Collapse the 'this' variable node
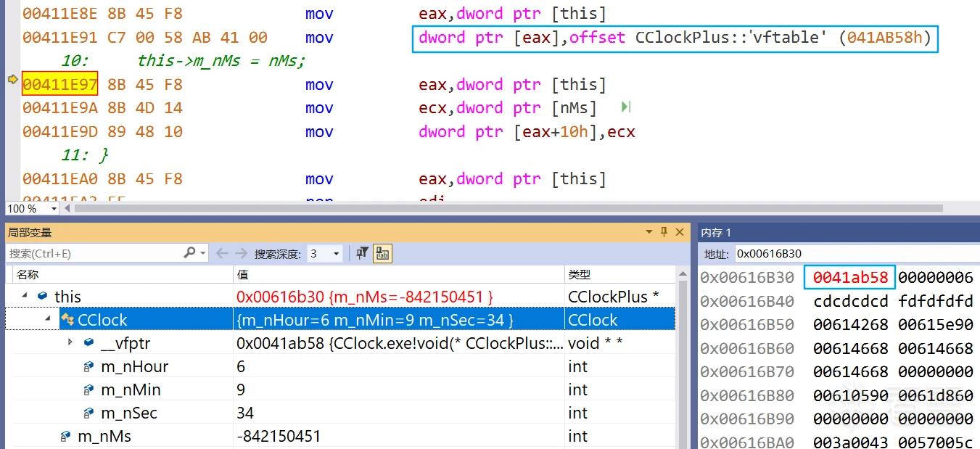The height and width of the screenshot is (449, 980). click(25, 296)
